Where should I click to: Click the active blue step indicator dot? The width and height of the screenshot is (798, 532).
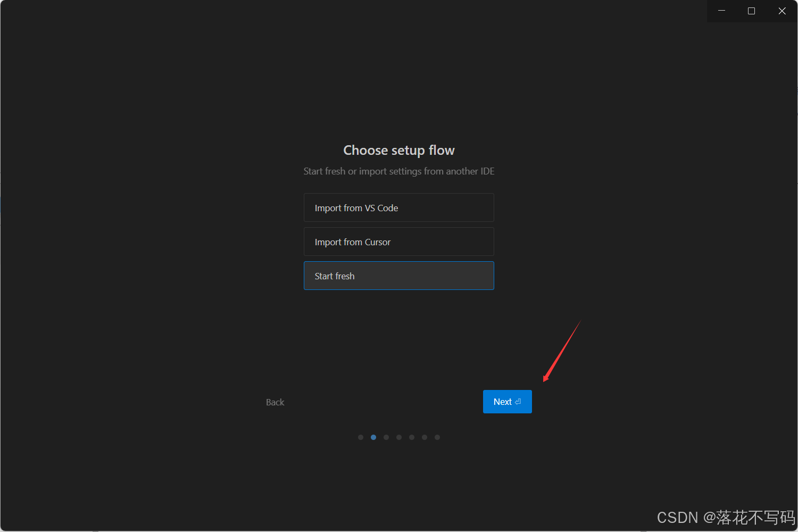[373, 437]
